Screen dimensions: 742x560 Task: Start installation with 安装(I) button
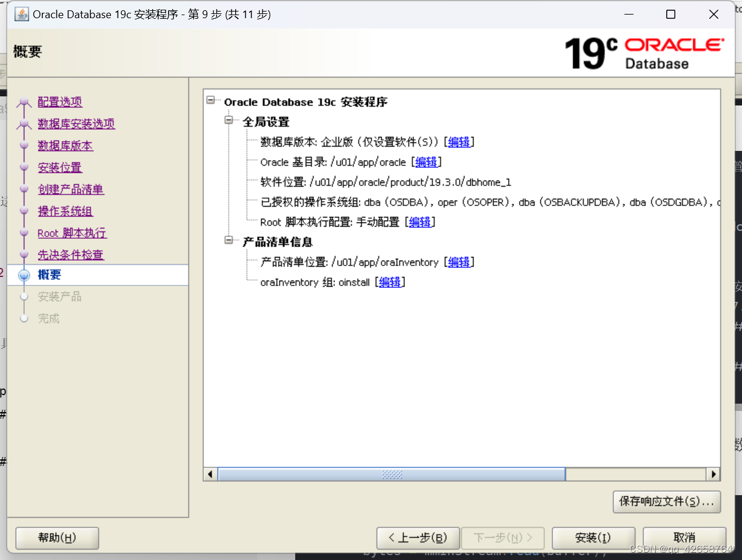[x=593, y=538]
